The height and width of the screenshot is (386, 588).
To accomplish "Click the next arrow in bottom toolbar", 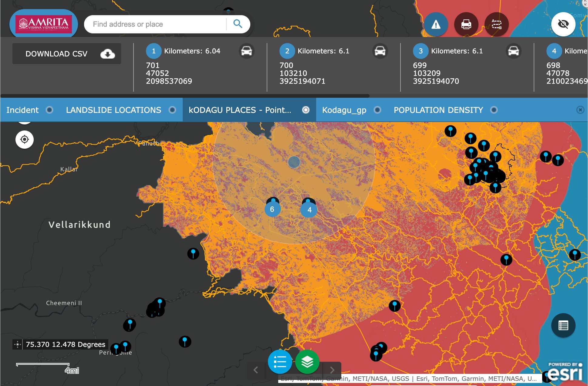I will click(x=332, y=370).
